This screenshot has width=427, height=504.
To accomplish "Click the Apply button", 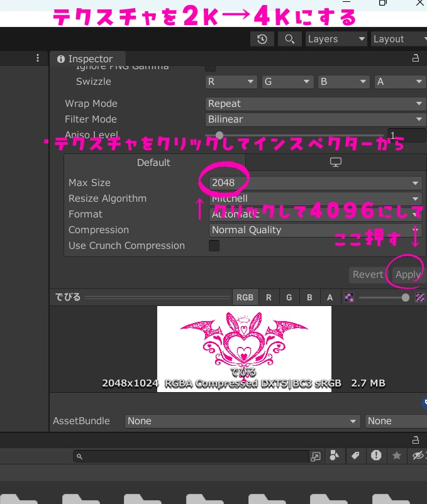I will coord(408,275).
